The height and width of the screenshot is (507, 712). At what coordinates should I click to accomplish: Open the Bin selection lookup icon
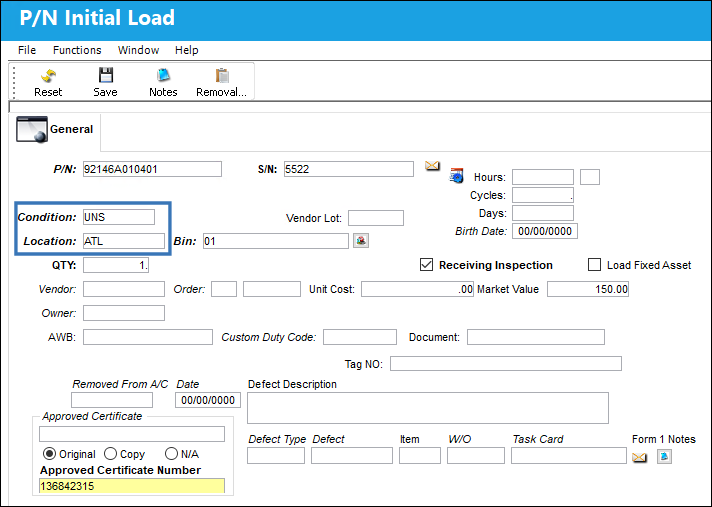(361, 241)
